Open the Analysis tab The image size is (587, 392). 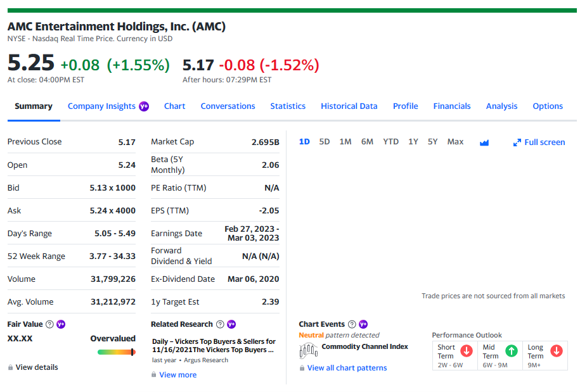pyautogui.click(x=501, y=106)
